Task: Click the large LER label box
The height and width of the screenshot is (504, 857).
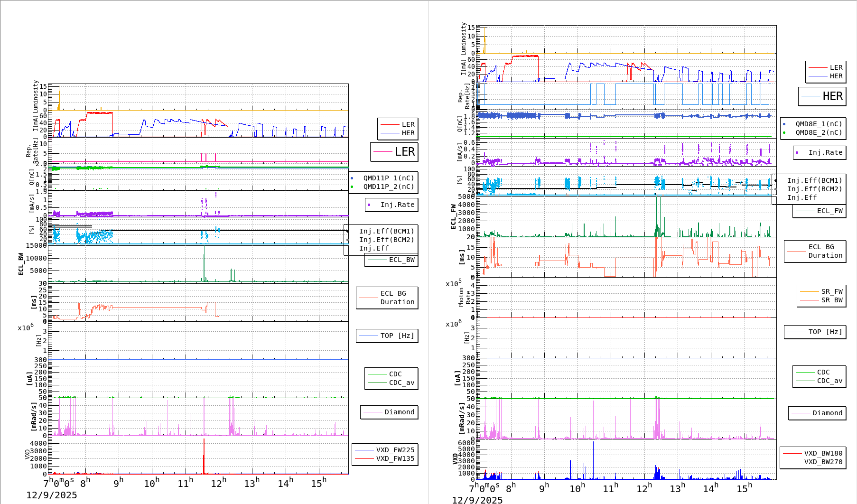Action: (394, 152)
